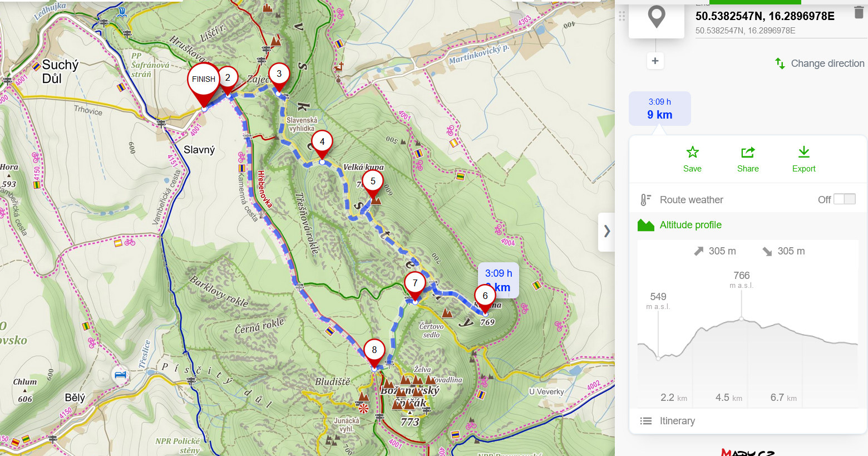The image size is (868, 456).
Task: Add a waypoint with the plus button
Action: point(655,61)
